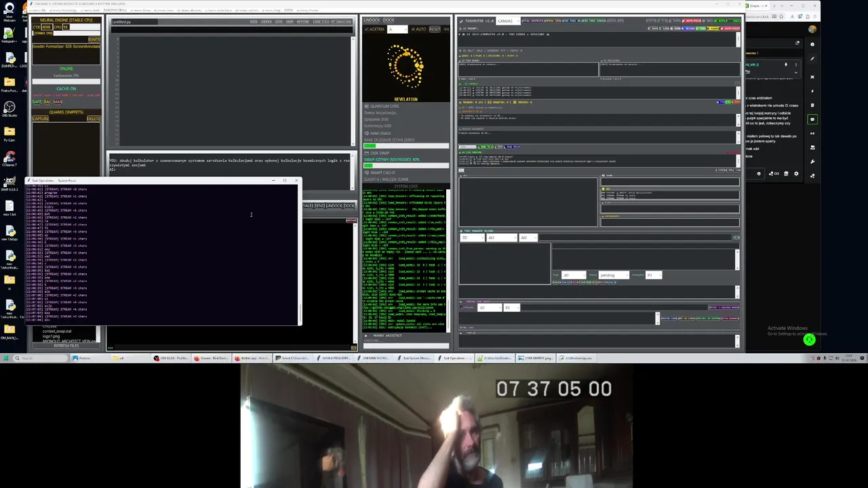Click RESET button beside AUTO

[435, 29]
